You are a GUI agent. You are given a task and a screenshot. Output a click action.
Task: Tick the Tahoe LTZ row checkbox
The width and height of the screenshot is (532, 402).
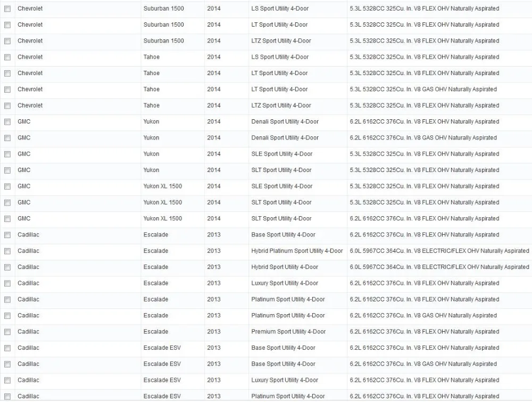pyautogui.click(x=7, y=106)
